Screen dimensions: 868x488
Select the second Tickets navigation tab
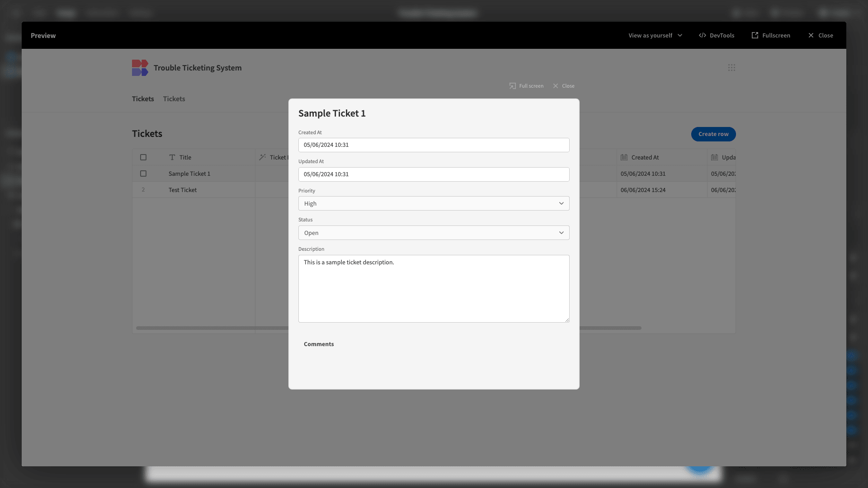click(174, 99)
